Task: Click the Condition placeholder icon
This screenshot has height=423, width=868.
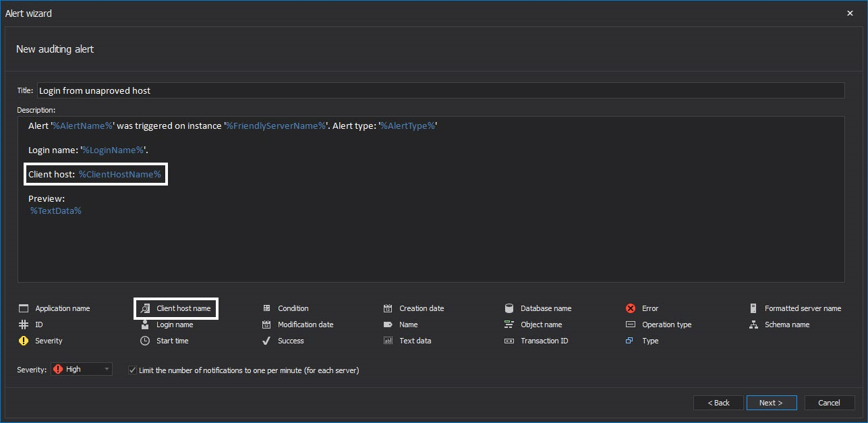Action: coord(266,308)
